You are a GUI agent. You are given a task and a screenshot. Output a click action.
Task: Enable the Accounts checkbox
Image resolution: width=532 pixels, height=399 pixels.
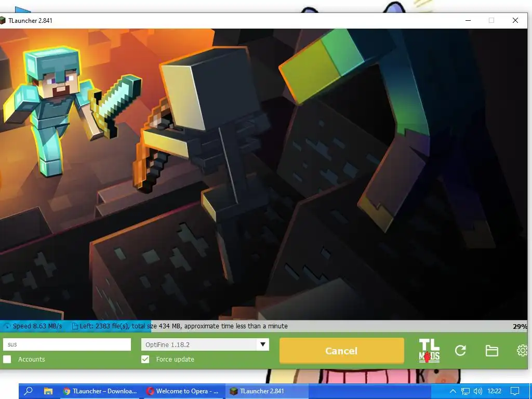pyautogui.click(x=7, y=360)
